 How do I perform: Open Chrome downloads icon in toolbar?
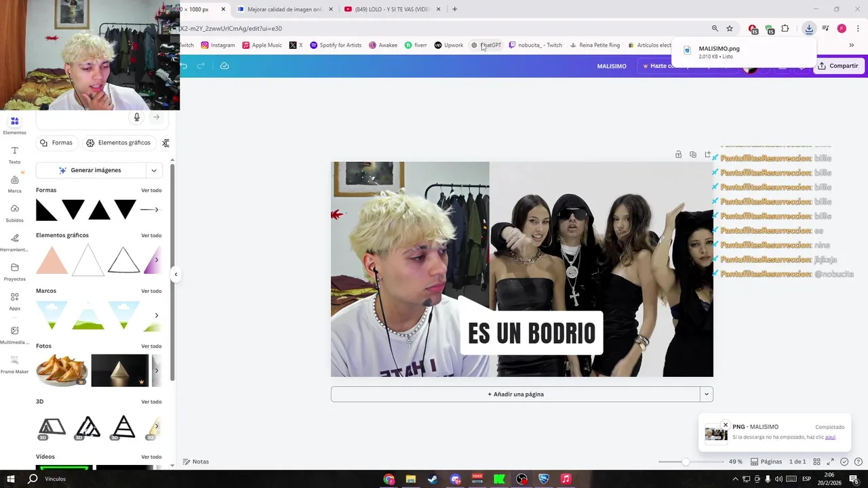pos(809,28)
